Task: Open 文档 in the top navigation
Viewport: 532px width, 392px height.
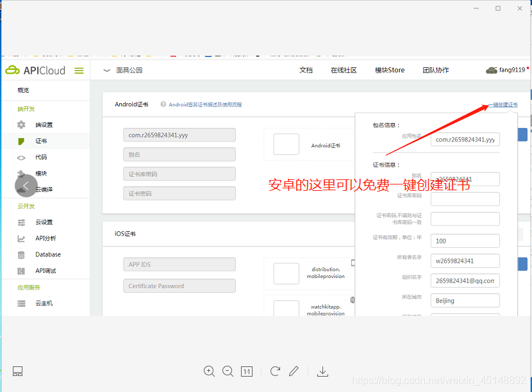Action: click(x=306, y=70)
